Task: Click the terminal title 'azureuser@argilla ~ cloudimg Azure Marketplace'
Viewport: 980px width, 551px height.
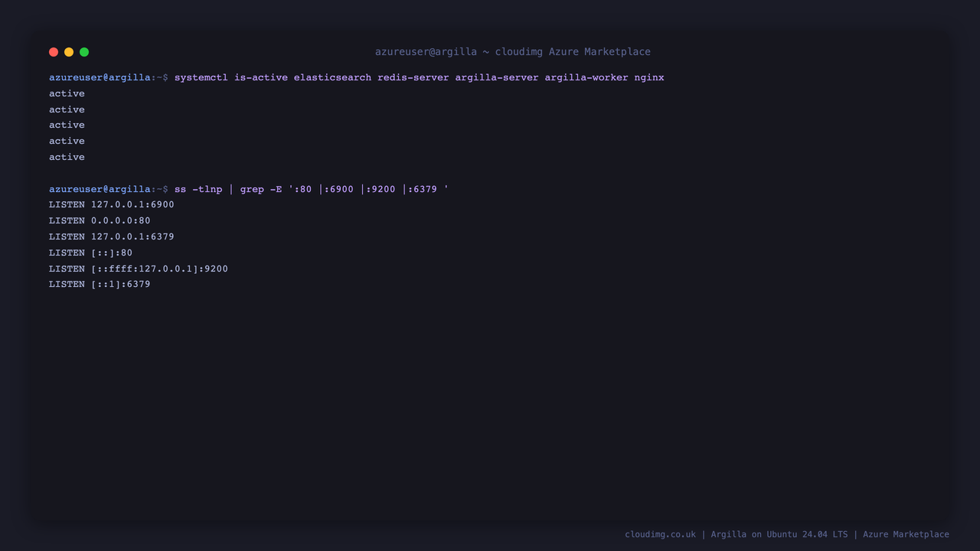Action: click(x=513, y=52)
